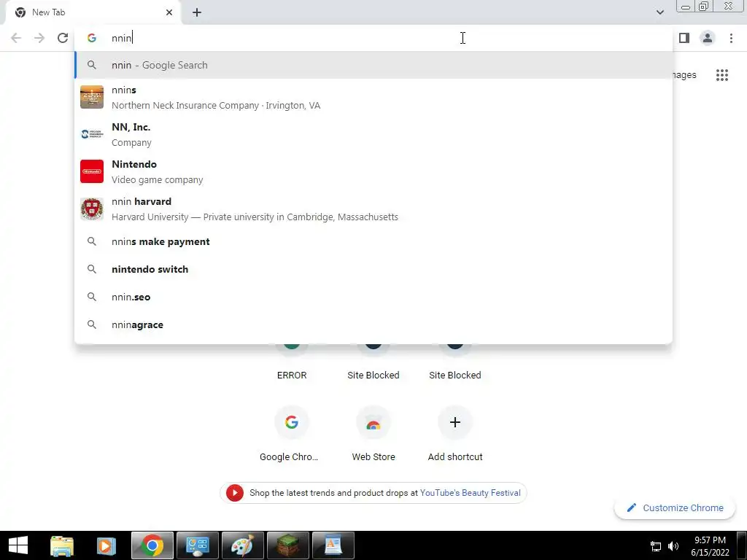Open control panel taskbar icon
Viewport: 747px width, 560px height.
[x=198, y=545]
